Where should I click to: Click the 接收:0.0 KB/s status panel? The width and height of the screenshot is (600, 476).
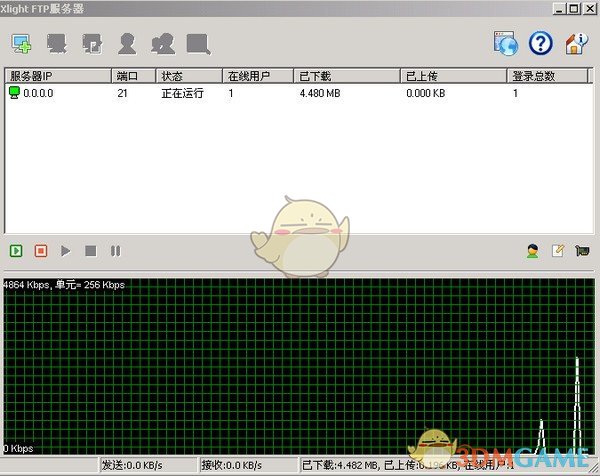tap(248, 465)
